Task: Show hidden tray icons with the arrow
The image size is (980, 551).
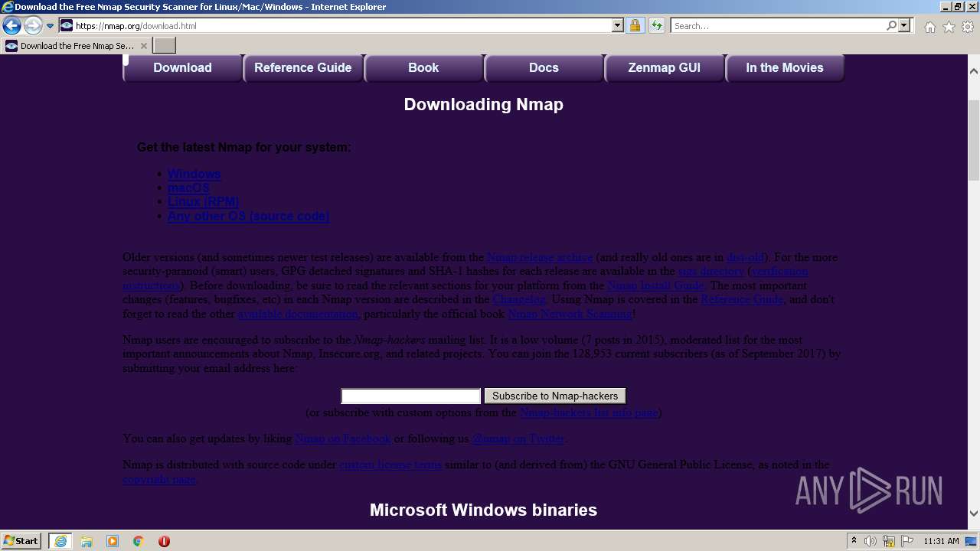Action: (854, 541)
